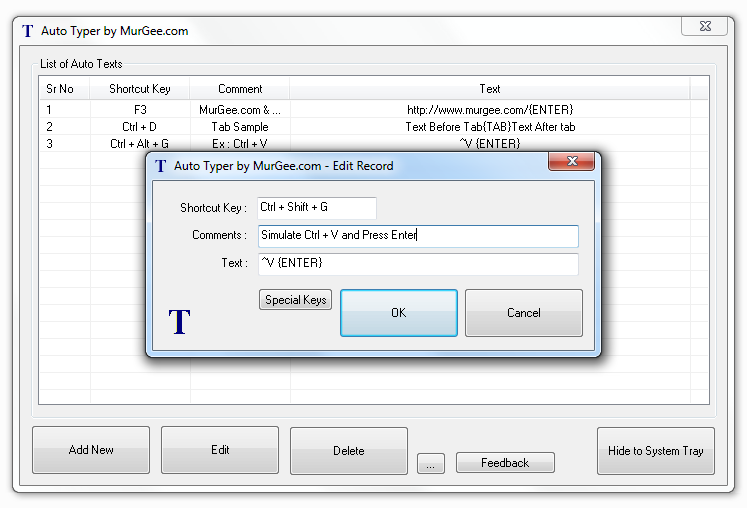Click the Ex : Ctrl + V comment cell
Image resolution: width=747 pixels, height=508 pixels.
pos(240,144)
